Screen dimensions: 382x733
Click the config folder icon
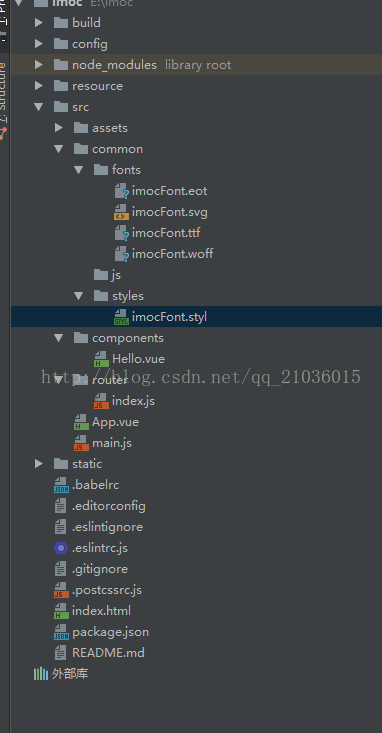[61, 43]
